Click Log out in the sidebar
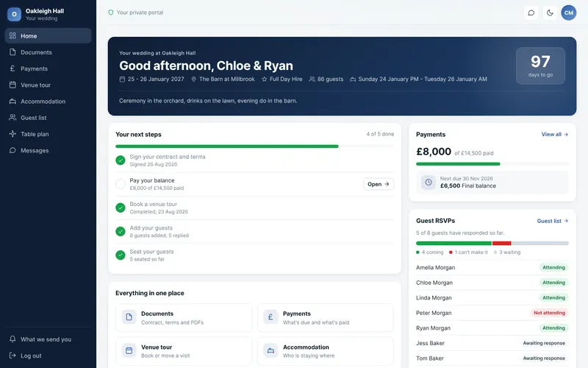588x368 pixels. point(48,355)
